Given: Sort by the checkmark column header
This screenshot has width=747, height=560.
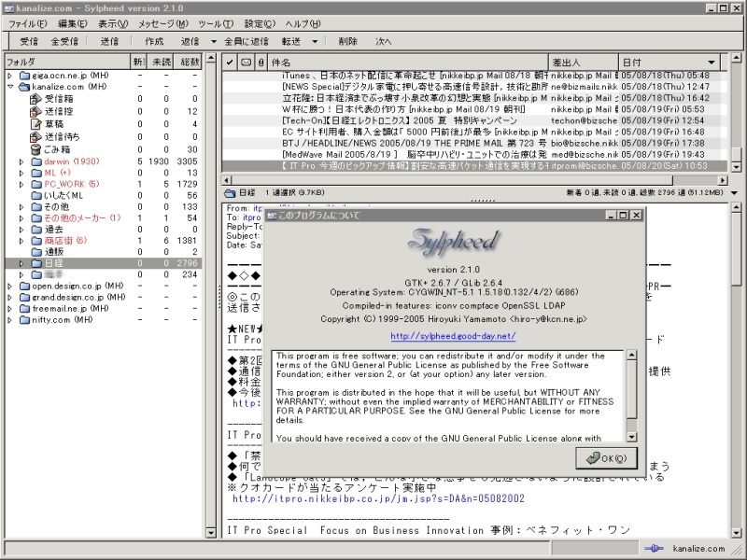Looking at the screenshot, I should pos(230,63).
